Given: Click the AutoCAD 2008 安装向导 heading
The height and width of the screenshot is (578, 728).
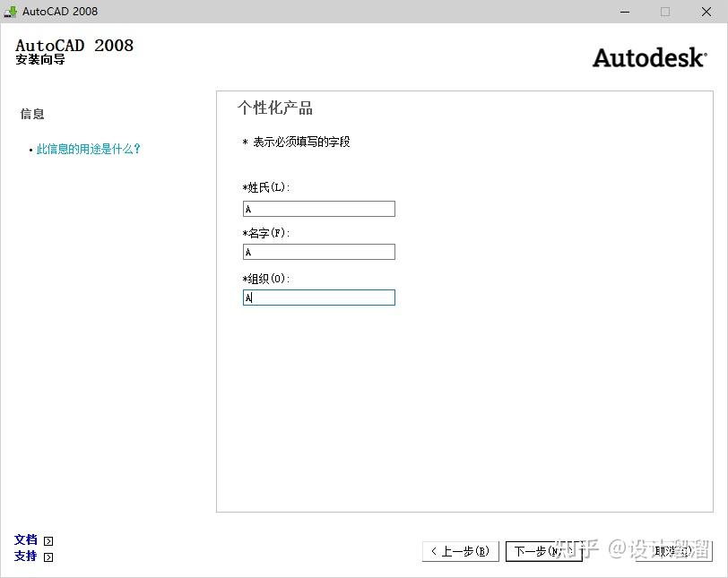Looking at the screenshot, I should tap(74, 52).
